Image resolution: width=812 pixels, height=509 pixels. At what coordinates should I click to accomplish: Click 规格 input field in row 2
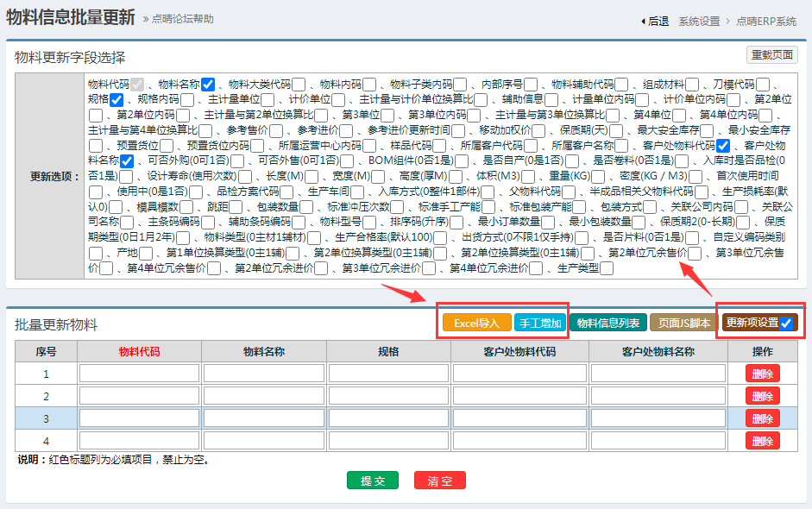coord(388,396)
